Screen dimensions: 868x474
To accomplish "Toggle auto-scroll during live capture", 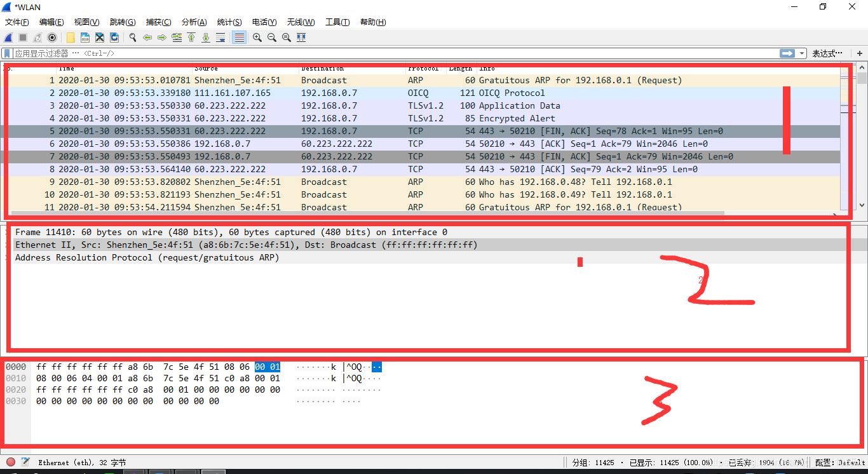I will (x=220, y=37).
